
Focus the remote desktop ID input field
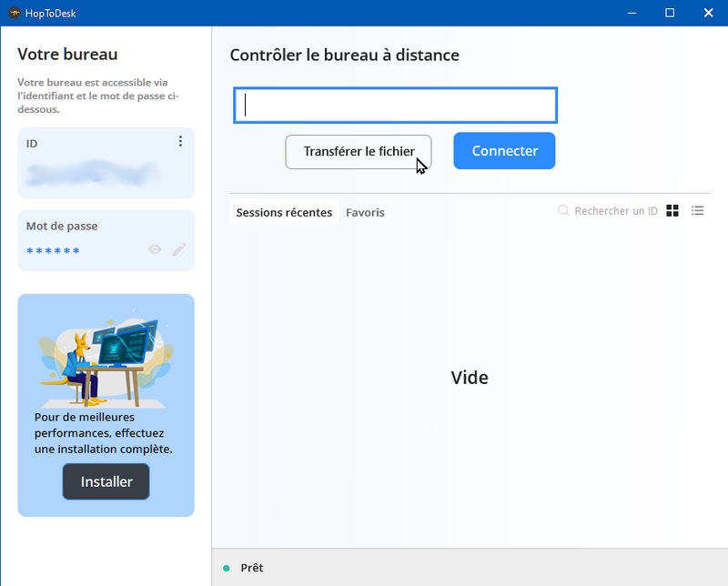pos(395,106)
